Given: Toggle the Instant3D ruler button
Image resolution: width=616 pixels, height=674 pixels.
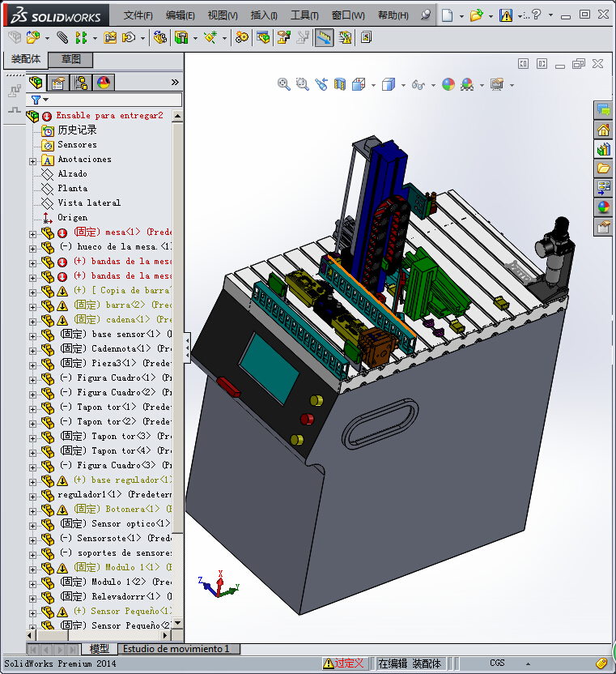Looking at the screenshot, I should click(324, 38).
